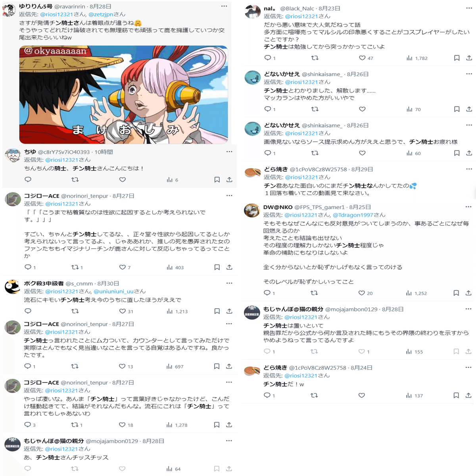Open more options on nal。 tweet

pos(469,8)
